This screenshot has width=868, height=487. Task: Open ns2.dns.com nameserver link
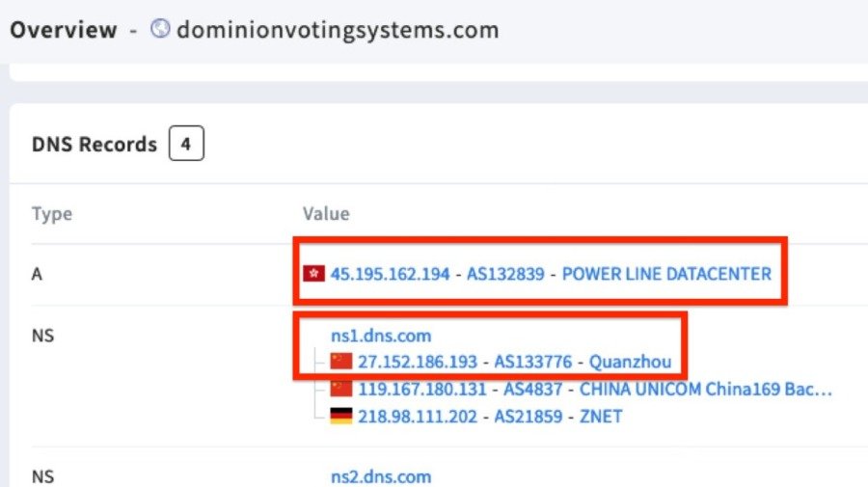click(x=381, y=476)
